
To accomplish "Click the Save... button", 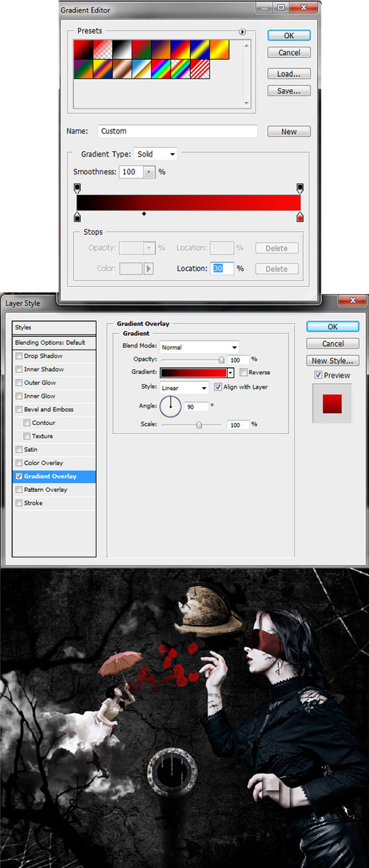I will pyautogui.click(x=289, y=91).
